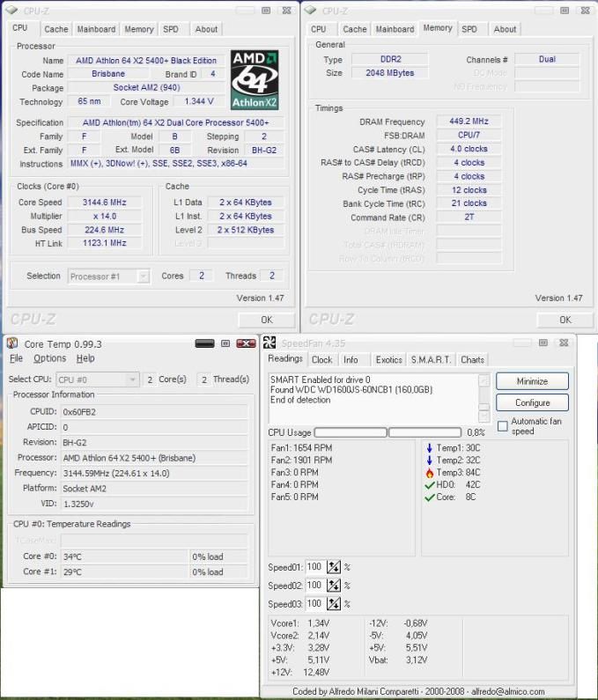The width and height of the screenshot is (598, 700).
Task: Click maximize icon of left CPU-Z window
Action: click(x=266, y=11)
